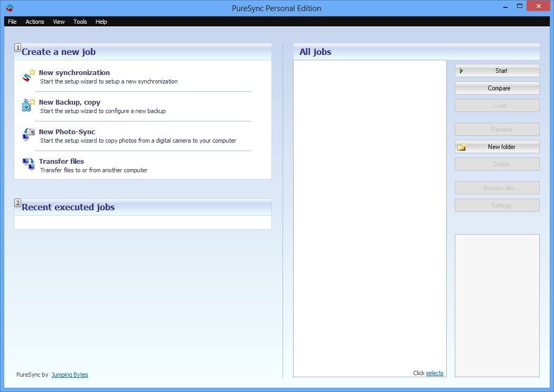The width and height of the screenshot is (554, 392).
Task: Close the PureSync window
Action: point(539,6)
